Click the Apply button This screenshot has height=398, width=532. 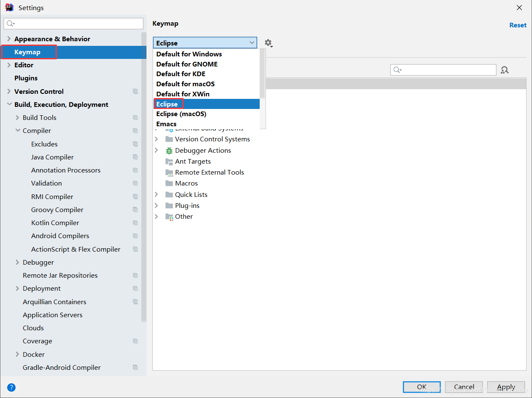click(506, 387)
